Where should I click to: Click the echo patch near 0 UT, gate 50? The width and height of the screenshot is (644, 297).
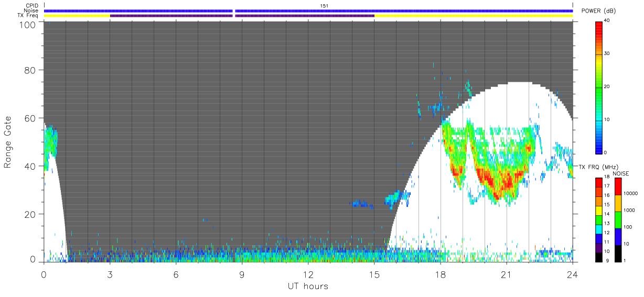click(50, 142)
